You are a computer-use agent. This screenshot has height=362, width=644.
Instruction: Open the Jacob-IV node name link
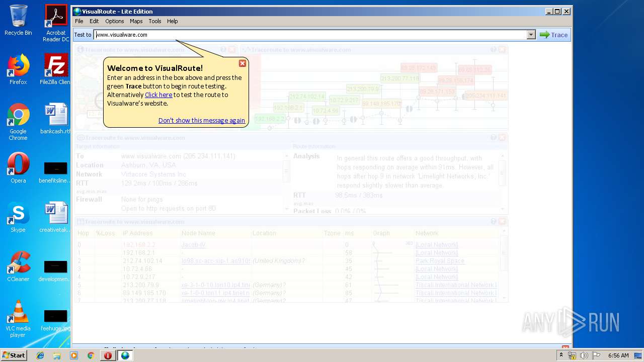coord(194,245)
